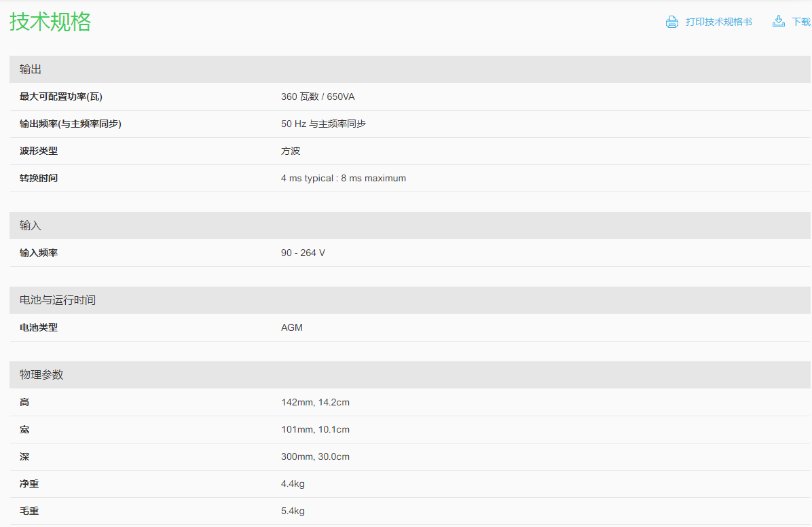Select the 毛重 row label
812x527 pixels.
(29, 511)
